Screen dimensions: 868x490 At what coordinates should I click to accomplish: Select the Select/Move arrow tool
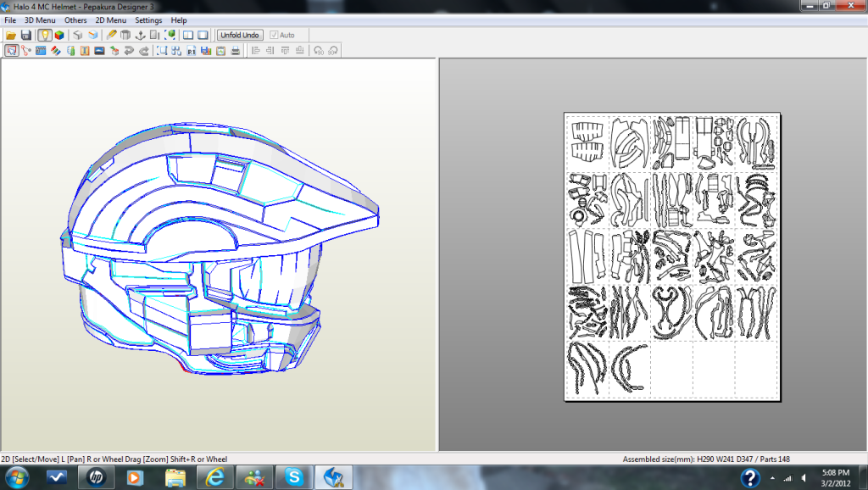tap(11, 50)
